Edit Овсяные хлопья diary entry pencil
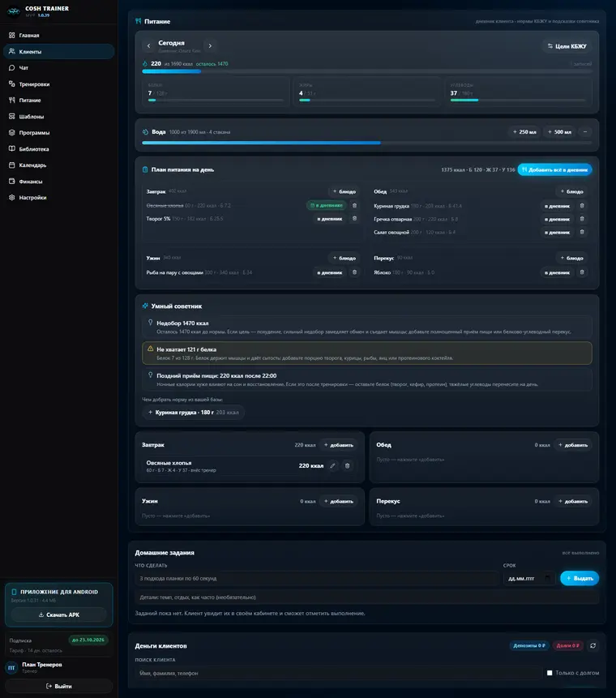 tap(333, 466)
